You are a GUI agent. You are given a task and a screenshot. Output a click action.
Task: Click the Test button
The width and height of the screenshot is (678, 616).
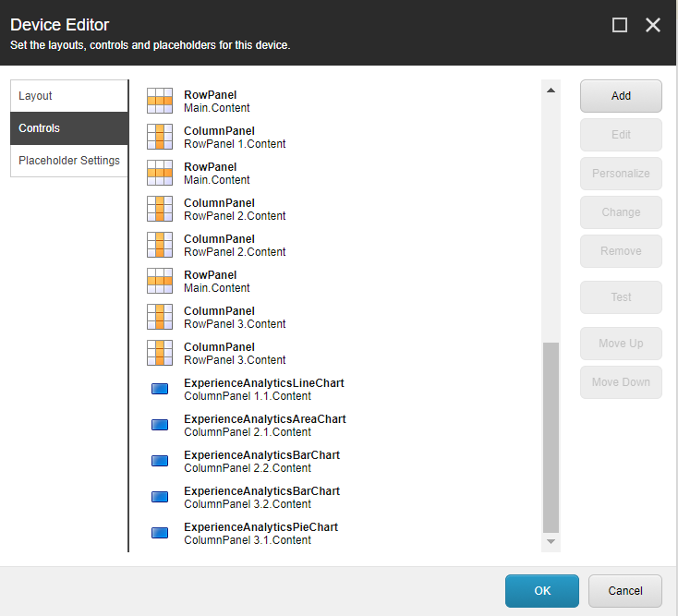pos(621,297)
